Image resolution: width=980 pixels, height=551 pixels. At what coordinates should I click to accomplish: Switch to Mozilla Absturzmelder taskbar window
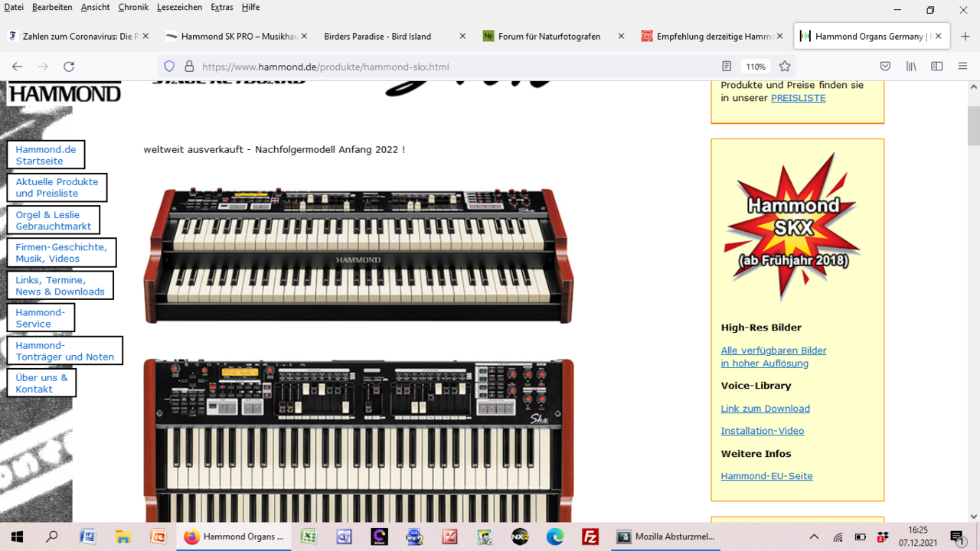[666, 536]
